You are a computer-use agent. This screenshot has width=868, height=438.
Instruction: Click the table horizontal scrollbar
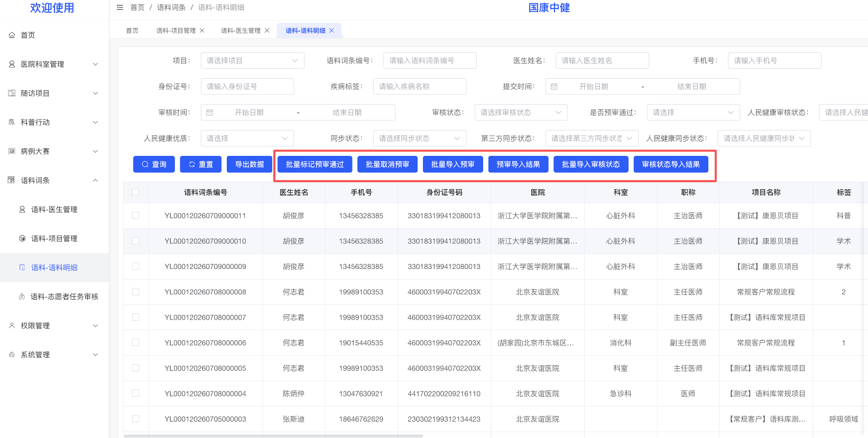(273, 436)
